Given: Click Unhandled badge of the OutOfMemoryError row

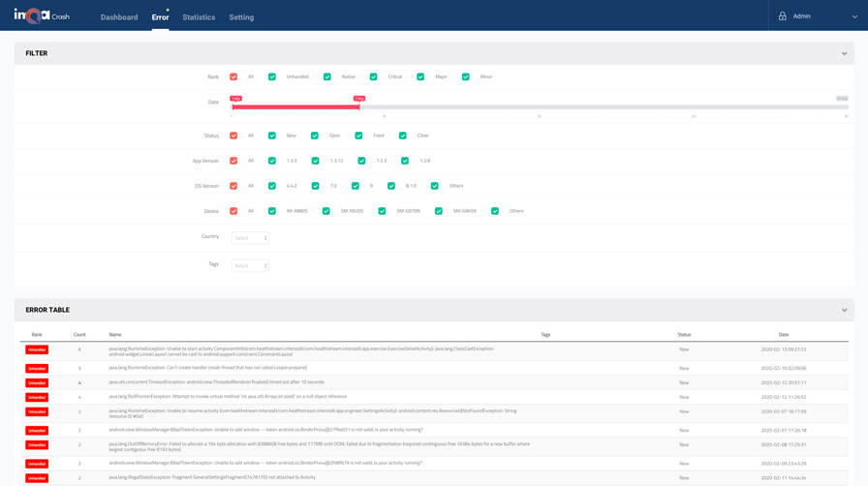Looking at the screenshot, I should [37, 445].
